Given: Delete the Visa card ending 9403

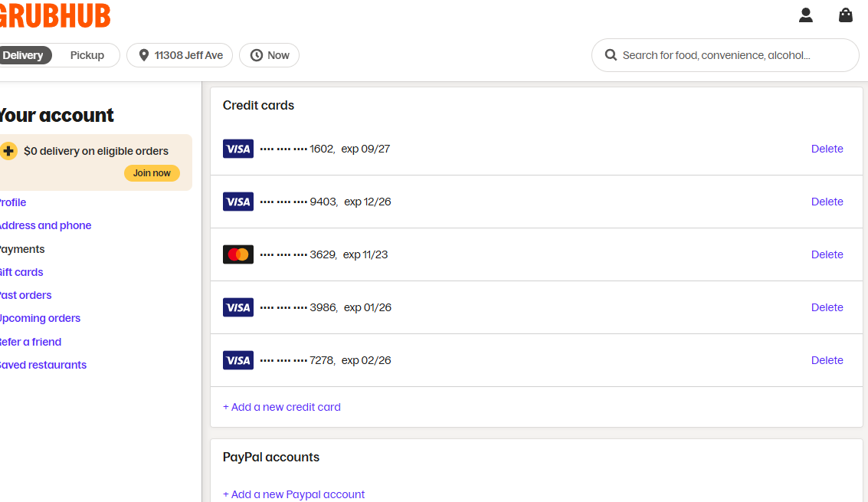Looking at the screenshot, I should [x=827, y=202].
